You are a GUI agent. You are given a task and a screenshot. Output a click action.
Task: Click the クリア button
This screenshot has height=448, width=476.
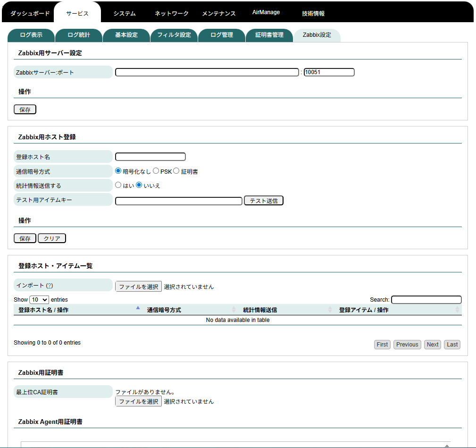tap(51, 238)
